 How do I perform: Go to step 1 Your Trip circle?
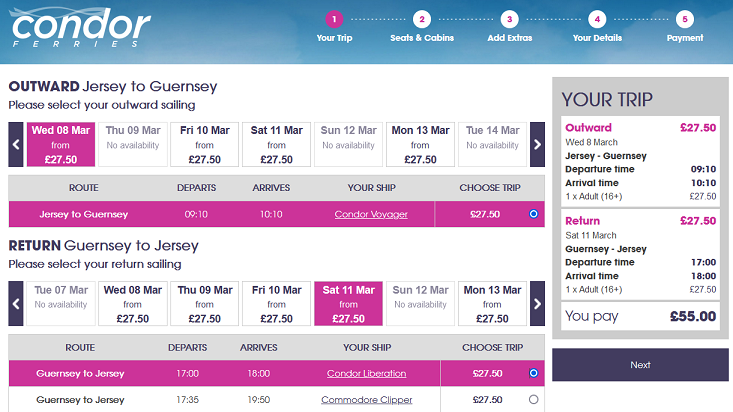[334, 19]
